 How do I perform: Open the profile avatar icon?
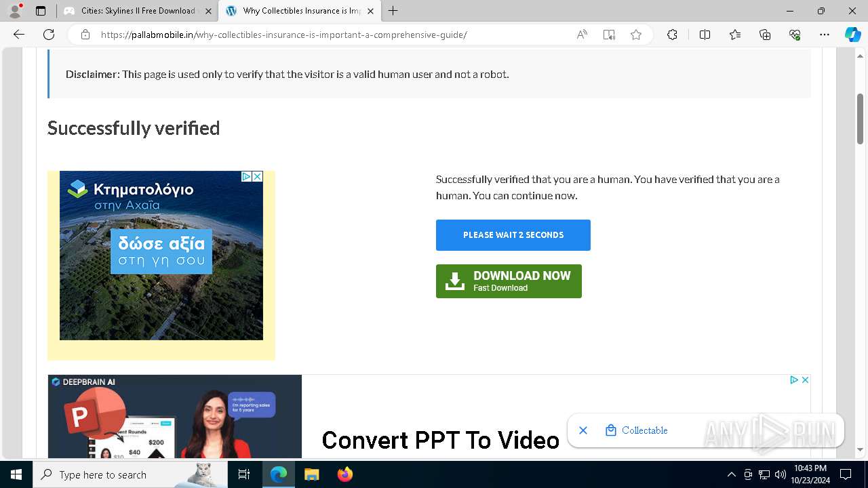[15, 11]
